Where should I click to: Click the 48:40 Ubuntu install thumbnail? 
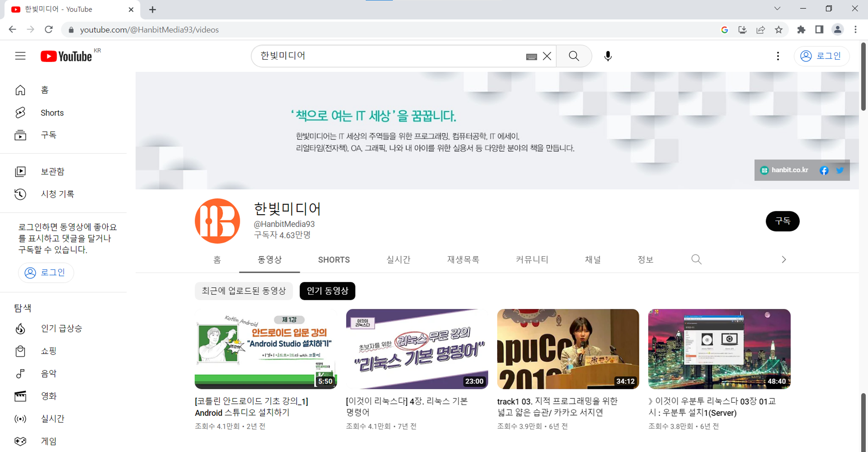coord(719,349)
